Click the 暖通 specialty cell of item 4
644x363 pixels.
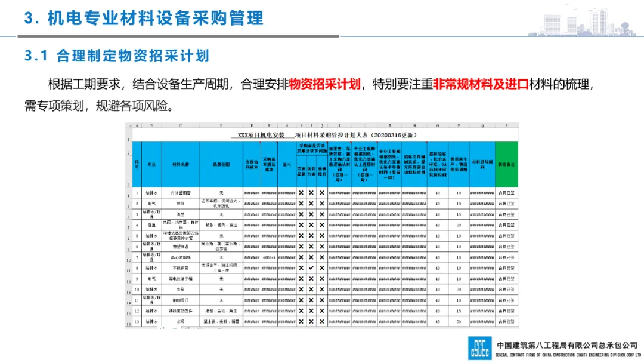pyautogui.click(x=151, y=225)
